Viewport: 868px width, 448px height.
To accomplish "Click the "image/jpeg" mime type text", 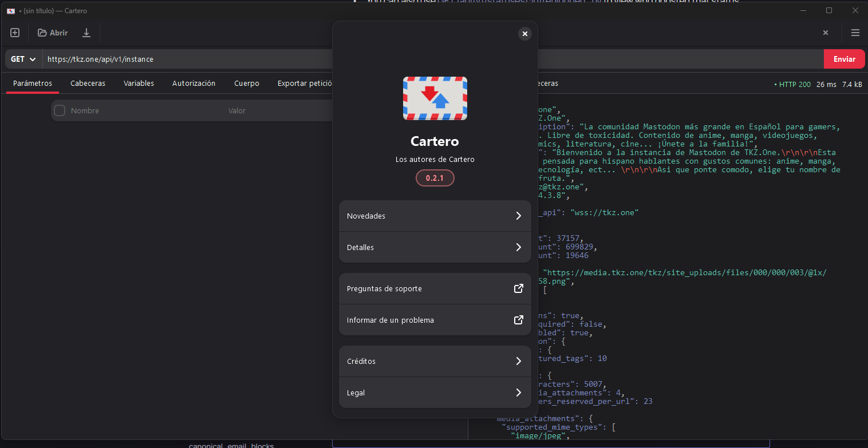I will point(539,436).
